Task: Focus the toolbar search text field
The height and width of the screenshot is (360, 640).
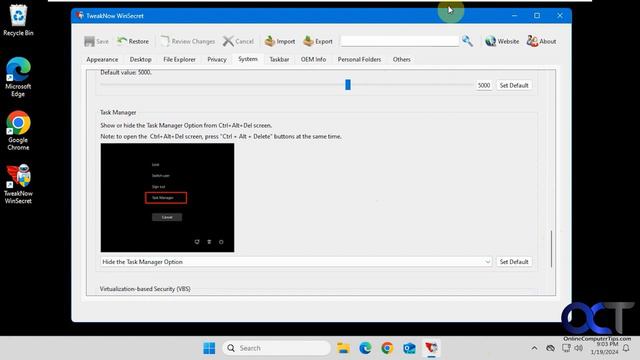Action: point(400,41)
